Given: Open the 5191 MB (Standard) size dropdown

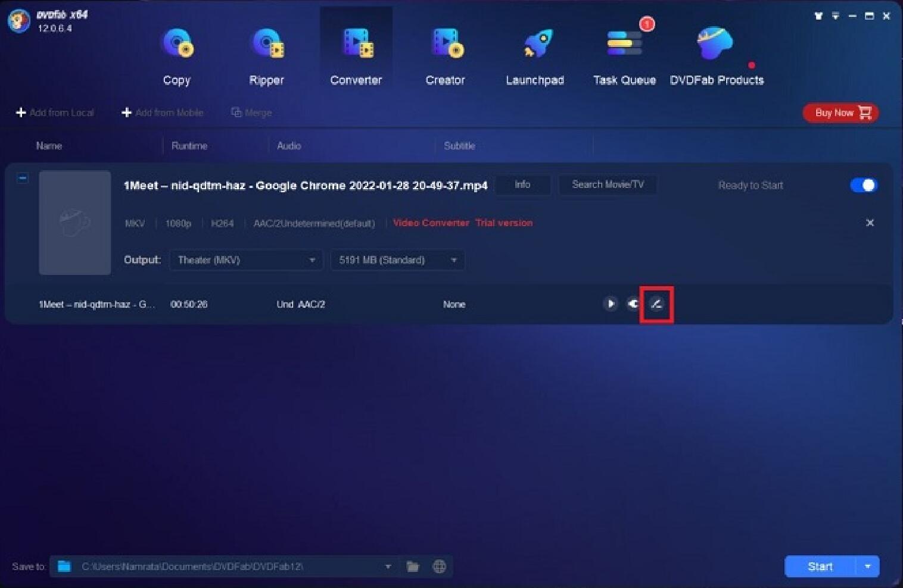Looking at the screenshot, I should [398, 260].
